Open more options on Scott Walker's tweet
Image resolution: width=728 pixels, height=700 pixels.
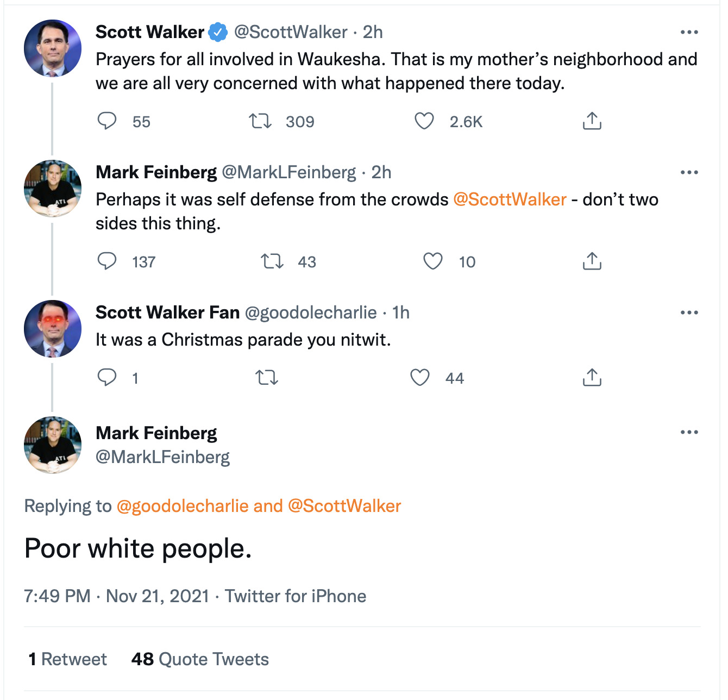click(x=689, y=33)
